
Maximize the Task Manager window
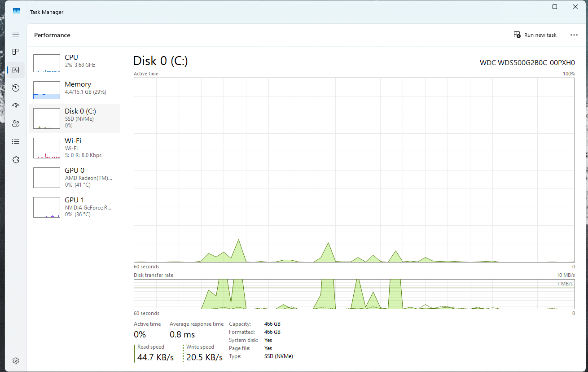(x=555, y=7)
